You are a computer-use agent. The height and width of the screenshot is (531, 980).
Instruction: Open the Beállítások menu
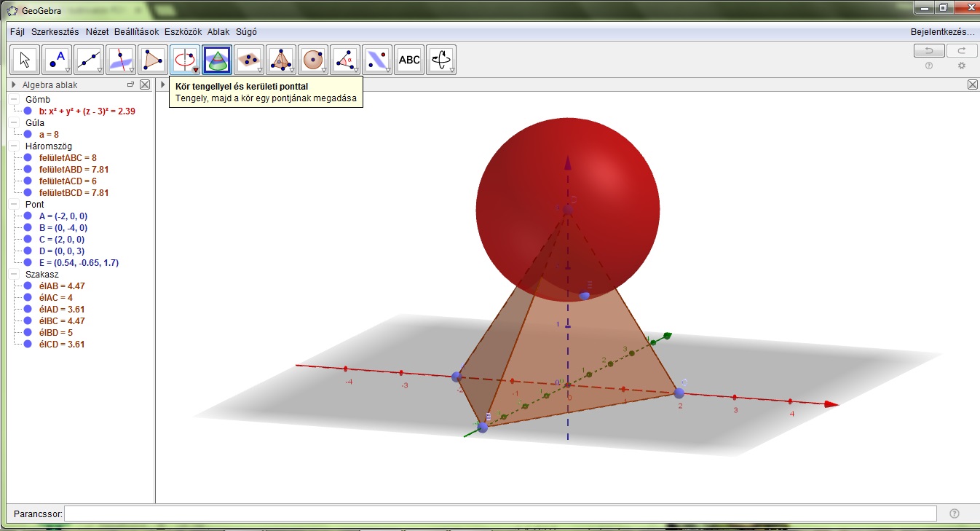[x=136, y=32]
